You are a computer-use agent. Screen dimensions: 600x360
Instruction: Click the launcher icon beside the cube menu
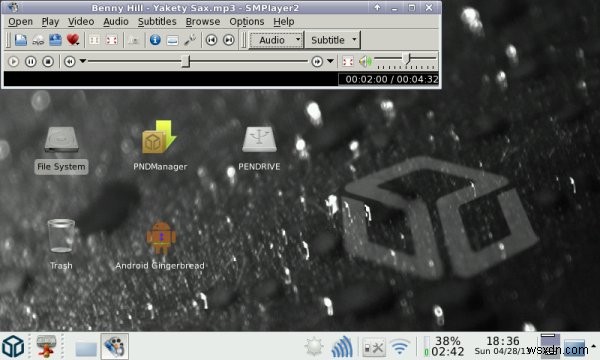click(46, 346)
